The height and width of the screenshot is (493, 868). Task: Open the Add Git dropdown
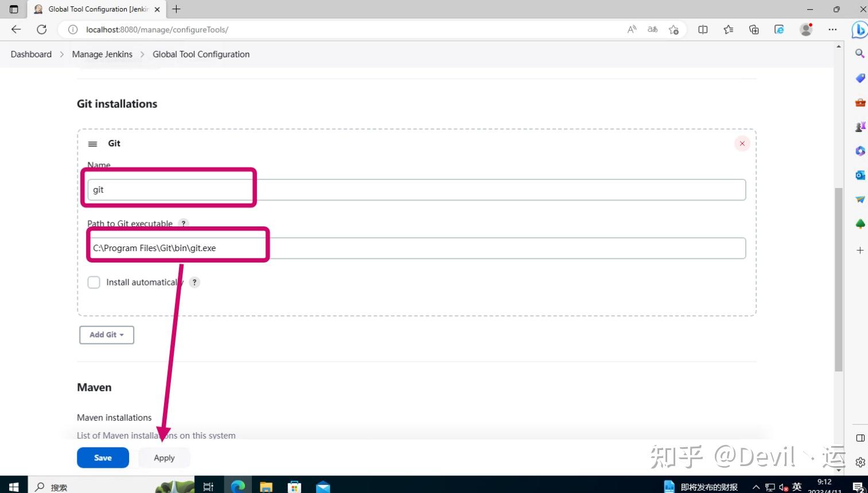pyautogui.click(x=106, y=335)
